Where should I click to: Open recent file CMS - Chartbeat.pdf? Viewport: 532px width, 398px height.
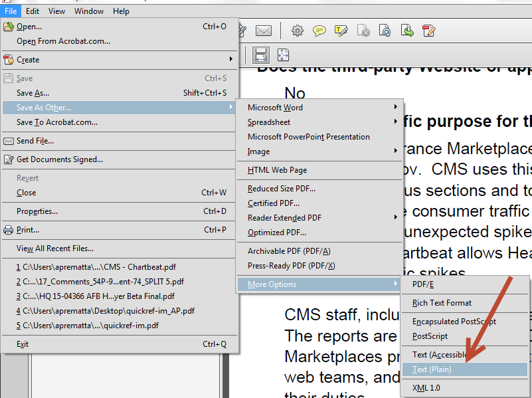click(x=86, y=267)
